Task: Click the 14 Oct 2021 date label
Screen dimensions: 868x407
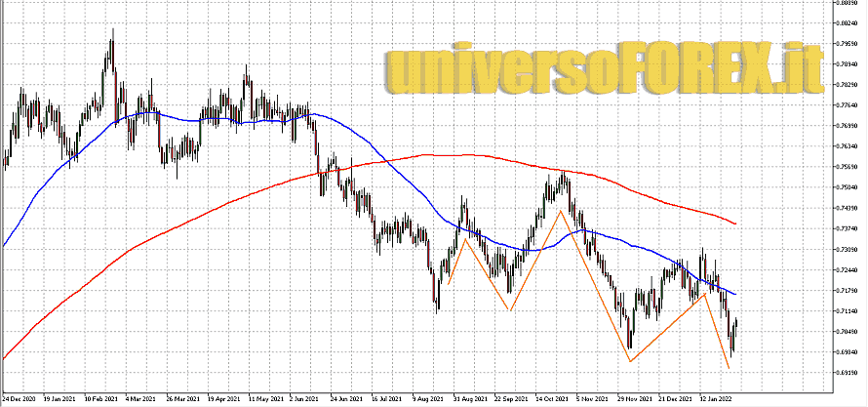Action: (553, 398)
